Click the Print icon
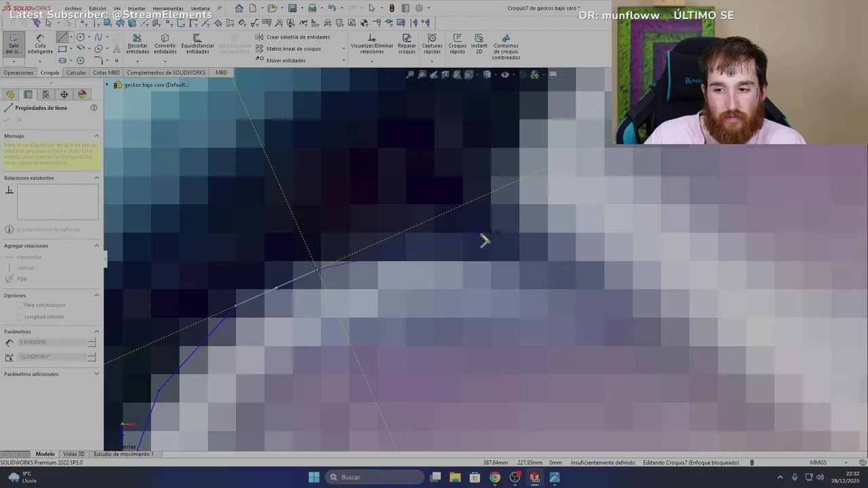 [312, 8]
